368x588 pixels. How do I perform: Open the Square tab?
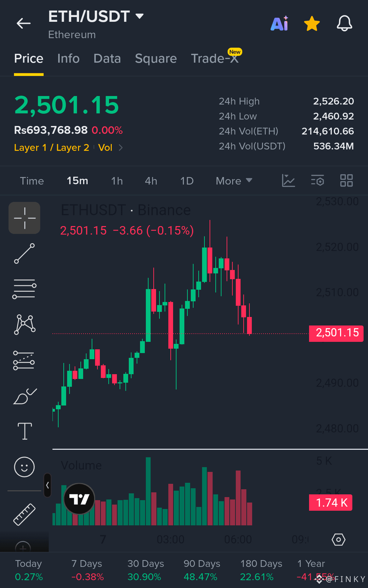tap(156, 59)
